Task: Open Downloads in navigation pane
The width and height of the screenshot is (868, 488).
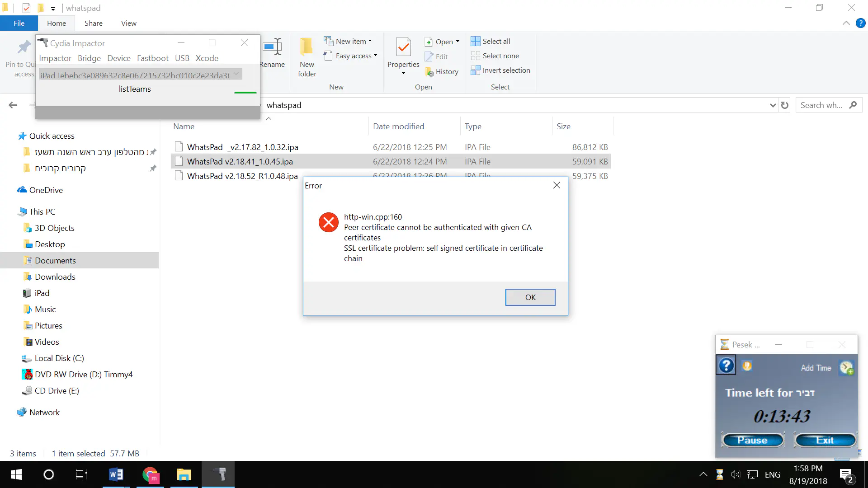Action: tap(55, 277)
